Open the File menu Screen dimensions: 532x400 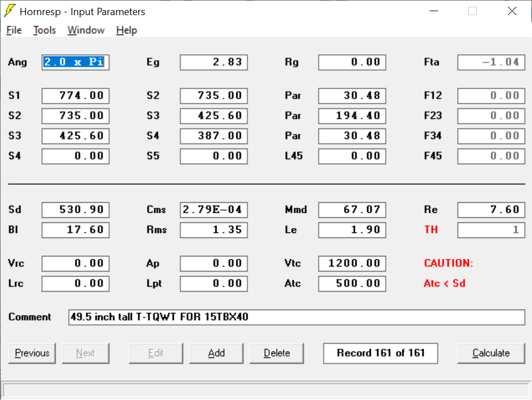pyautogui.click(x=14, y=30)
